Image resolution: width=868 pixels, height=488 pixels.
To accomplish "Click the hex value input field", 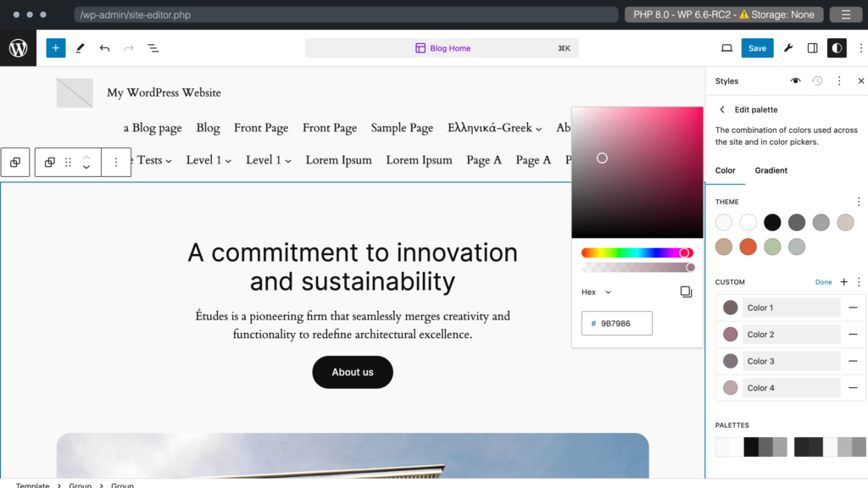I will coord(617,323).
